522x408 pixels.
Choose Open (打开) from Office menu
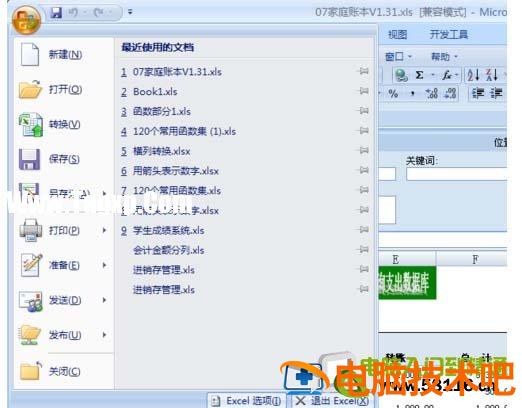(x=65, y=89)
